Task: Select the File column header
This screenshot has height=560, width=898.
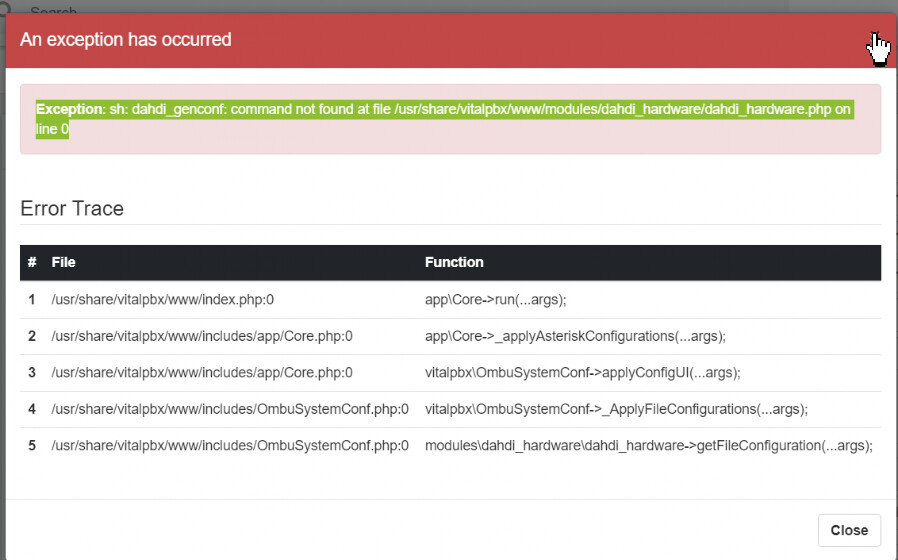Action: click(64, 262)
